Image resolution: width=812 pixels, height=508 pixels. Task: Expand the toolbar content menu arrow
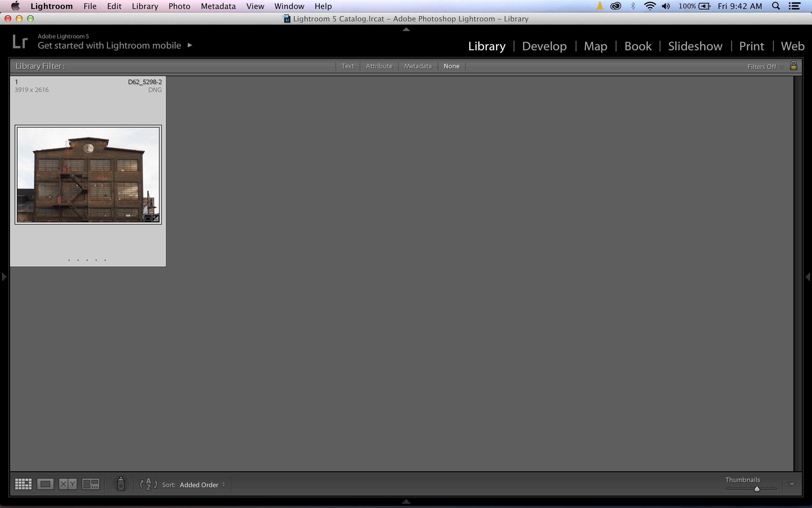point(792,484)
